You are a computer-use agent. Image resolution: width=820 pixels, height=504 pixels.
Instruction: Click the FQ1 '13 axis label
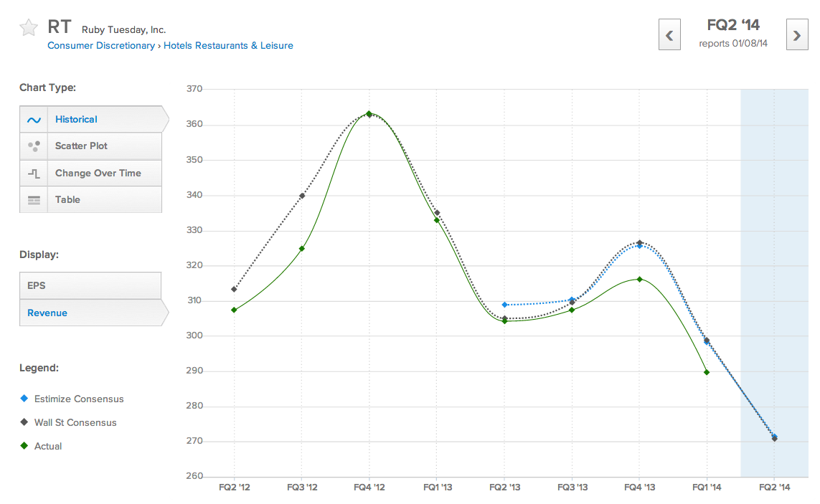(x=437, y=488)
